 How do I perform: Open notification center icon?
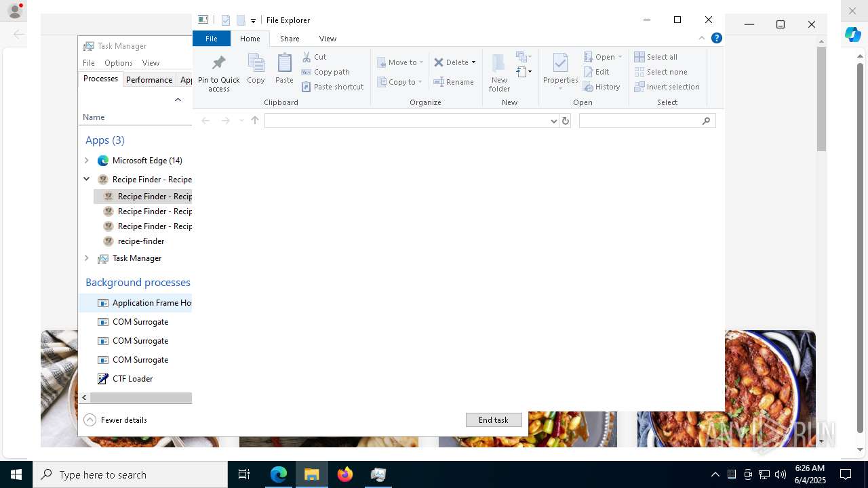click(846, 474)
